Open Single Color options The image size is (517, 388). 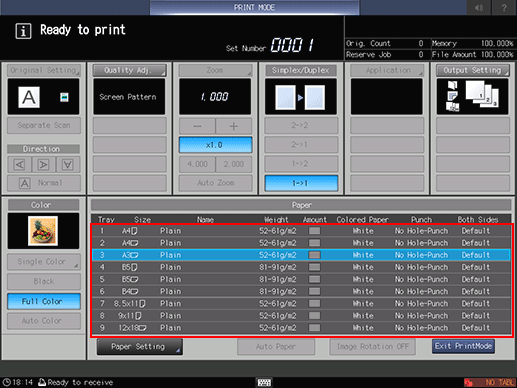point(44,262)
